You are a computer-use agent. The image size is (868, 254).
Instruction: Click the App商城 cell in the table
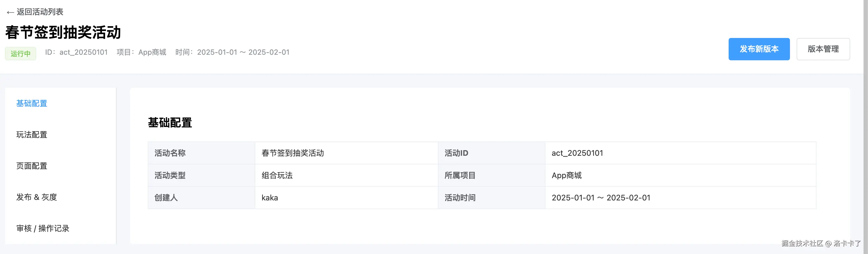[x=566, y=175]
